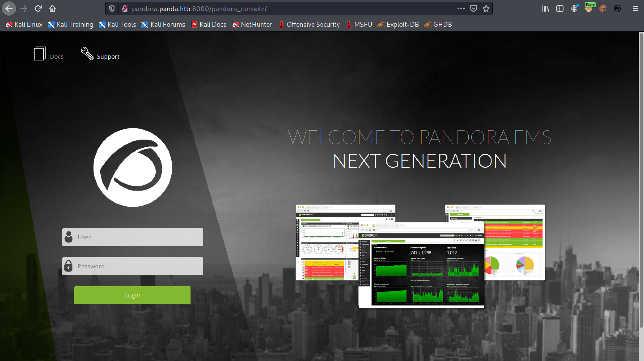This screenshot has height=361, width=644.
Task: Open the Docs link
Action: click(57, 57)
